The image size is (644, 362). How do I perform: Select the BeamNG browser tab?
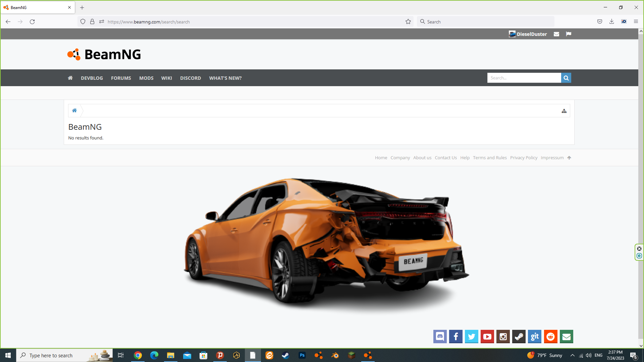click(x=38, y=7)
